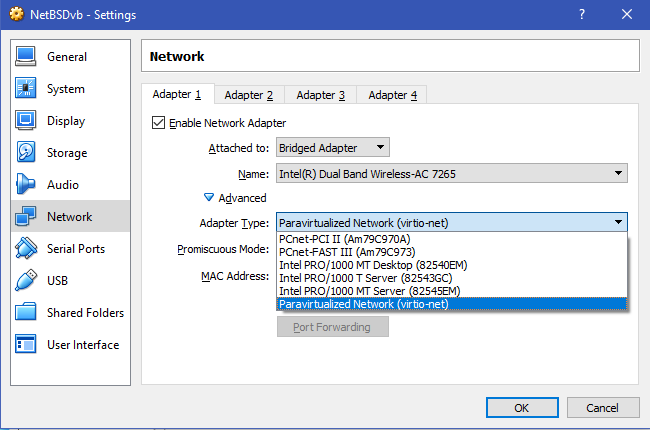Choose Intel PRO/1000 MT Desktop (82540EM)
Screen dimensions: 650x430
click(373, 265)
